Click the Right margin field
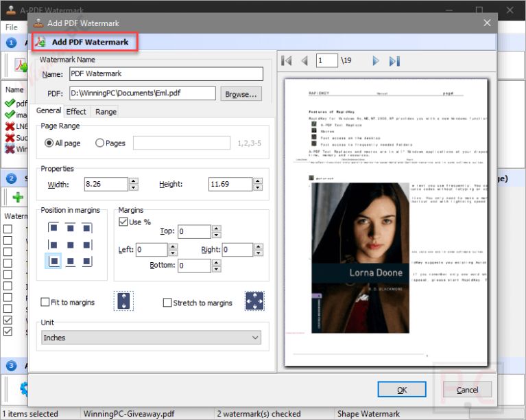Image resolution: width=526 pixels, height=420 pixels. point(237,249)
